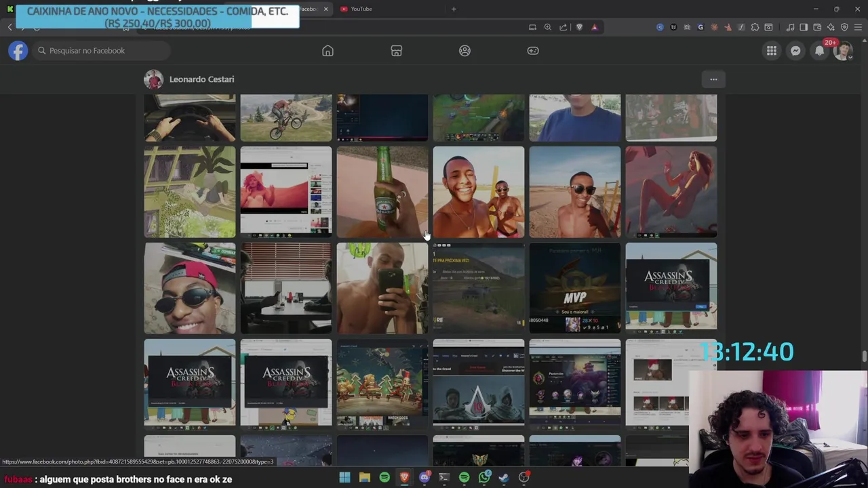Open OBS Studio from the taskbar

click(524, 477)
